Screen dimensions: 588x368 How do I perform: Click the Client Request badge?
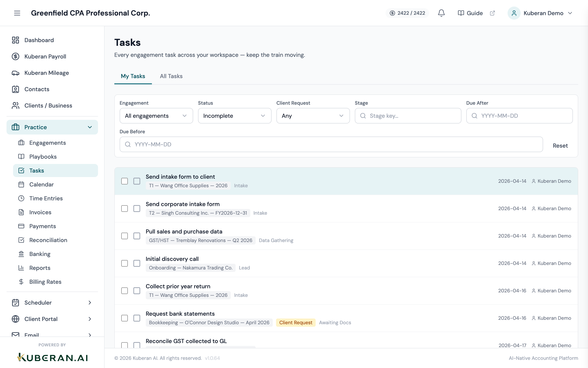click(x=296, y=322)
